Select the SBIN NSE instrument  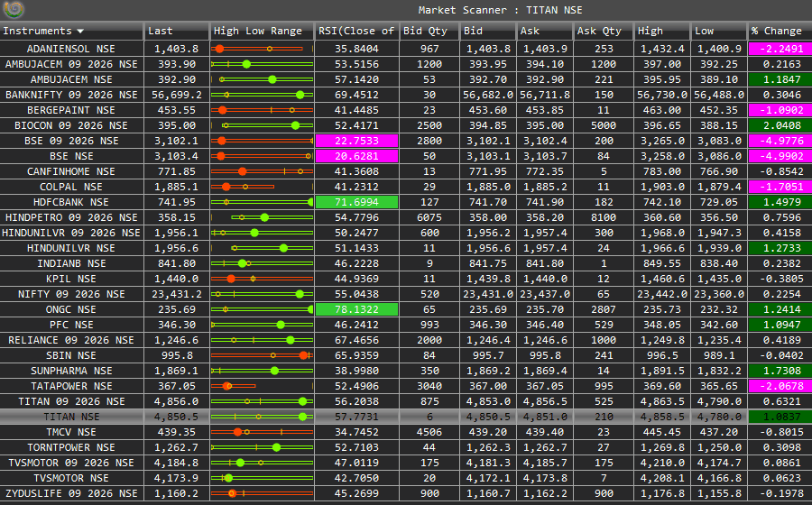coord(71,355)
